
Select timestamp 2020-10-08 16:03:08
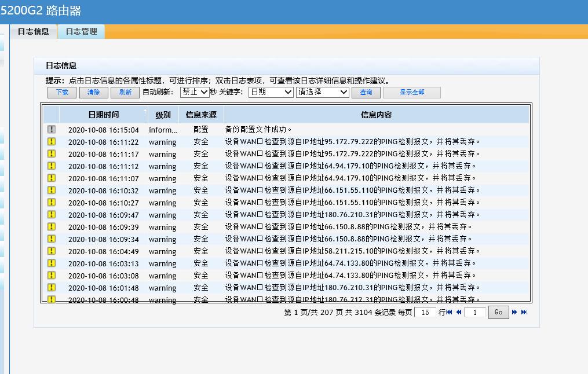click(104, 276)
